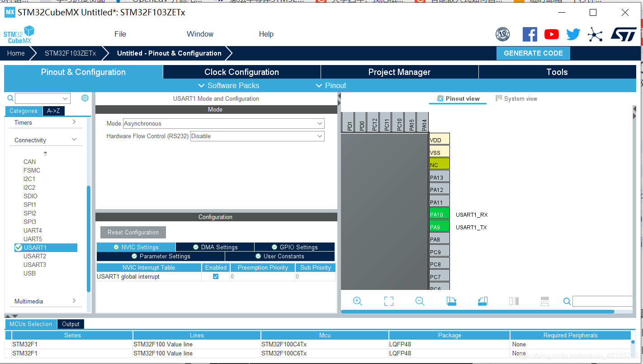
Task: Select pin PA9 on the chip
Action: point(440,227)
